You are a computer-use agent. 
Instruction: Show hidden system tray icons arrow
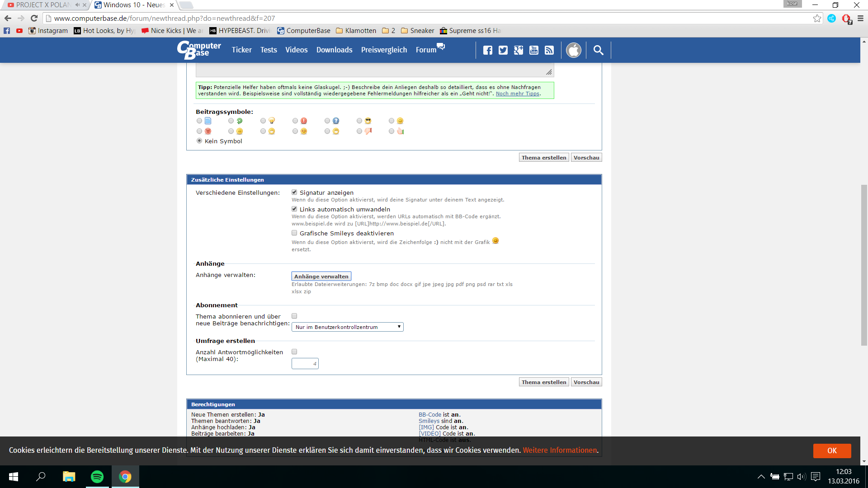point(761,477)
